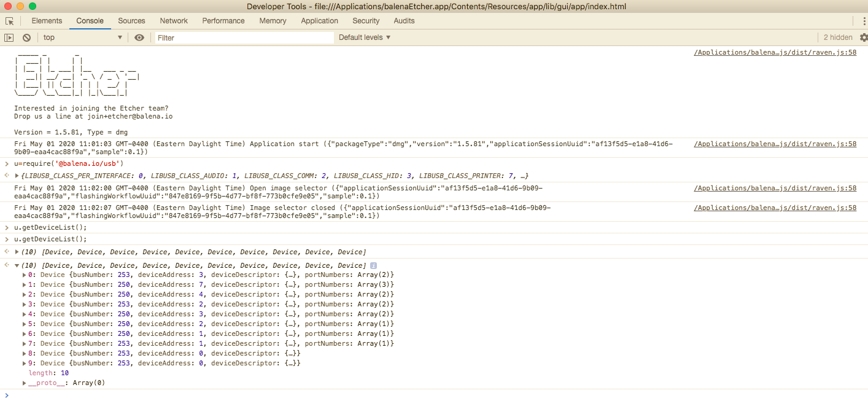Open the console settings gear icon
Viewport: 868px width, 409px height.
click(864, 37)
